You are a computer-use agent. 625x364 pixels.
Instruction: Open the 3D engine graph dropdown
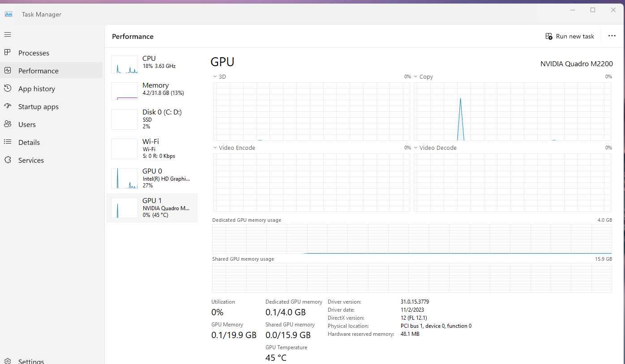click(x=215, y=77)
